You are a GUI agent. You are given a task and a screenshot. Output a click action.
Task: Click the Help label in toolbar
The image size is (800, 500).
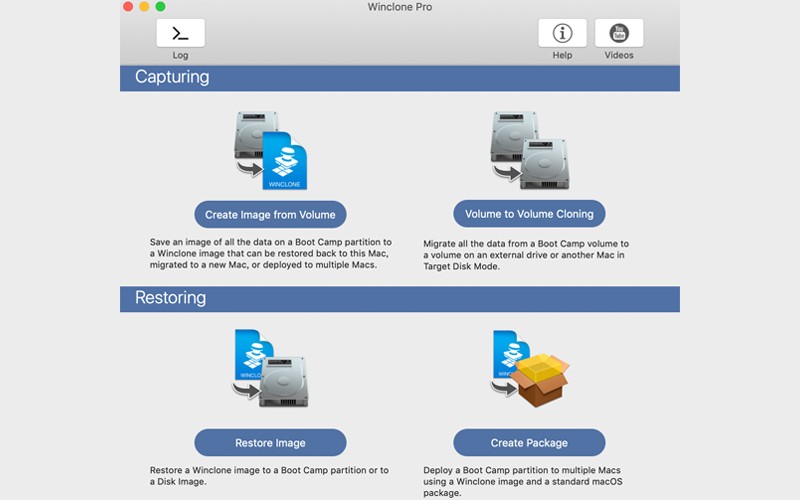[562, 55]
